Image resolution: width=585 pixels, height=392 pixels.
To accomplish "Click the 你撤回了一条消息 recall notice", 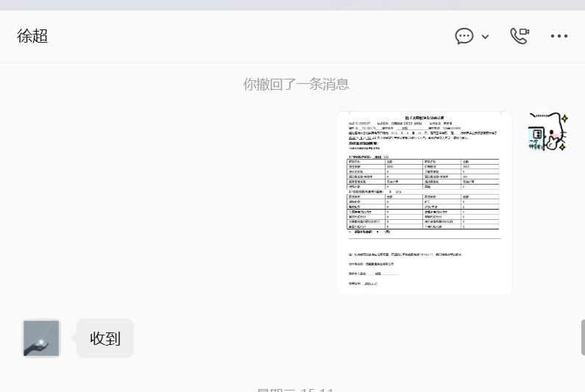I will pyautogui.click(x=297, y=85).
